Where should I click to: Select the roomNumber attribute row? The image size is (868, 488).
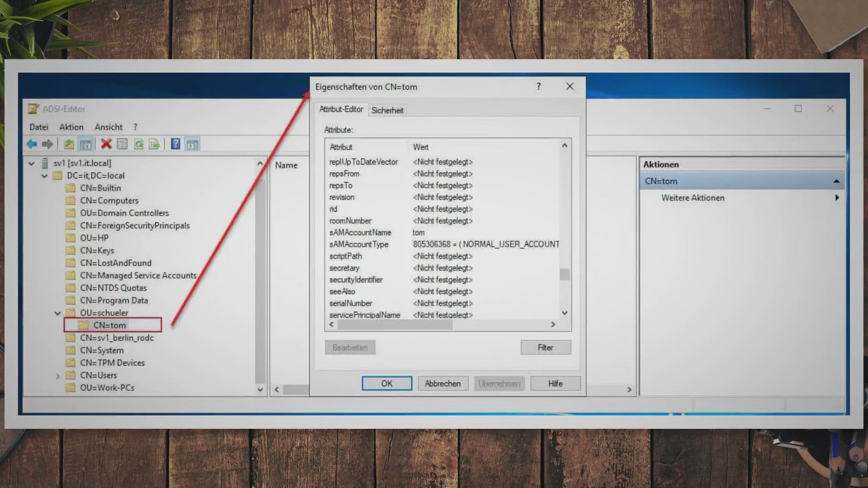point(443,221)
